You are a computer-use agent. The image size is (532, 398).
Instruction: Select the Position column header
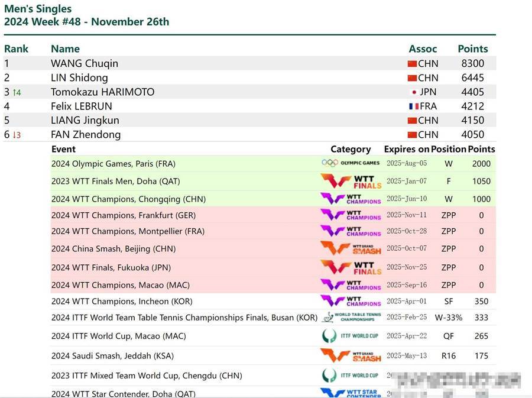(x=449, y=149)
